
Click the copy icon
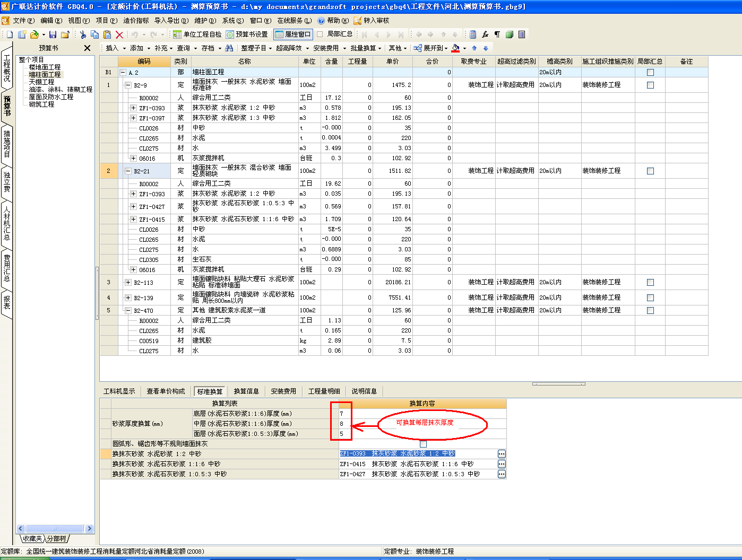[x=94, y=34]
